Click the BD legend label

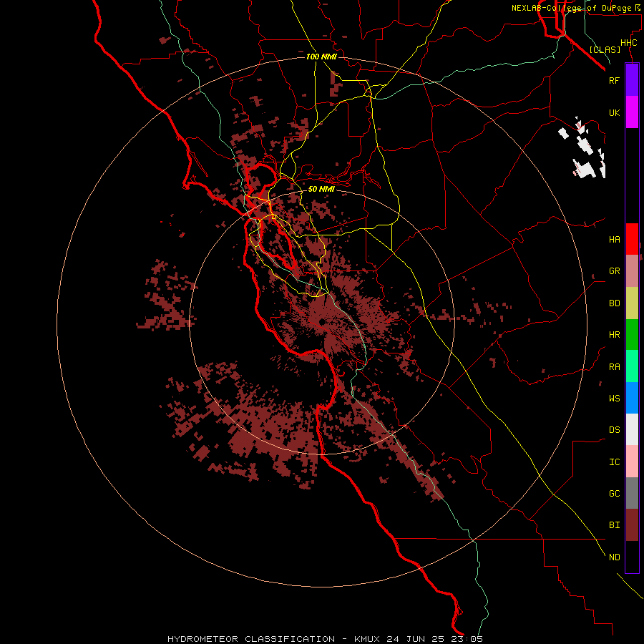(x=614, y=303)
